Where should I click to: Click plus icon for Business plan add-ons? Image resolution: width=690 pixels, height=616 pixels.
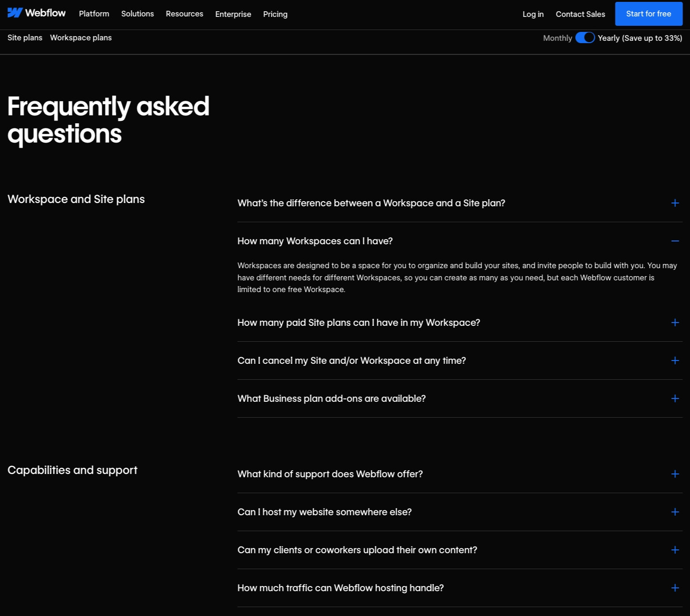(x=675, y=398)
